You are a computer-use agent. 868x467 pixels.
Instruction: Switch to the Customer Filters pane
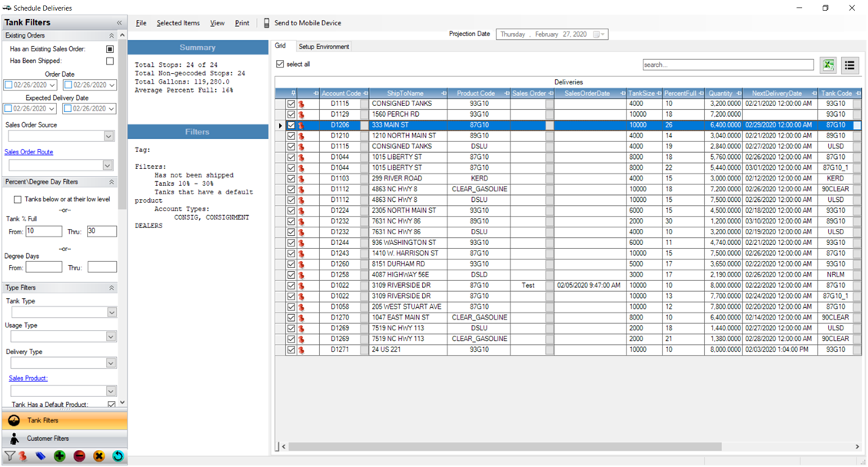click(65, 439)
